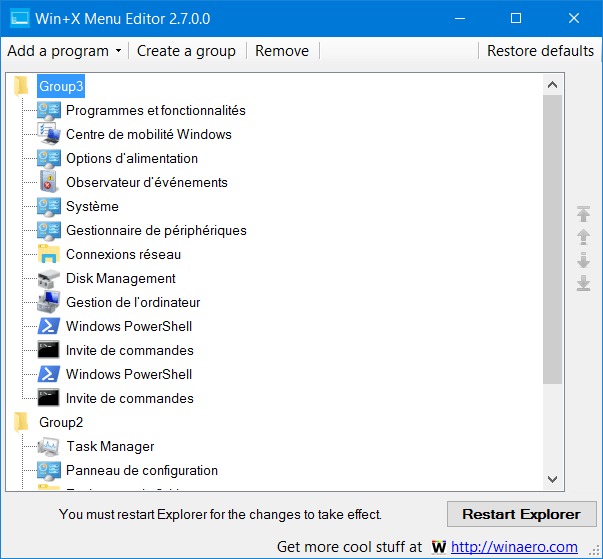
Task: Select the Disk Management entry
Action: pyautogui.click(x=121, y=278)
